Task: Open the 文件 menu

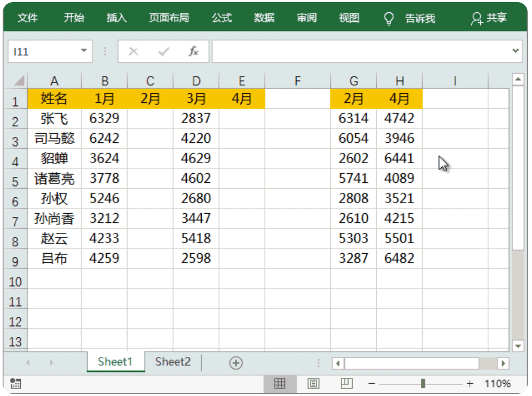Action: (28, 18)
